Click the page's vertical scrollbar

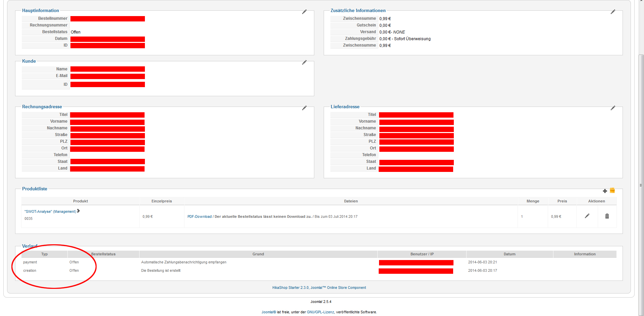point(641,184)
